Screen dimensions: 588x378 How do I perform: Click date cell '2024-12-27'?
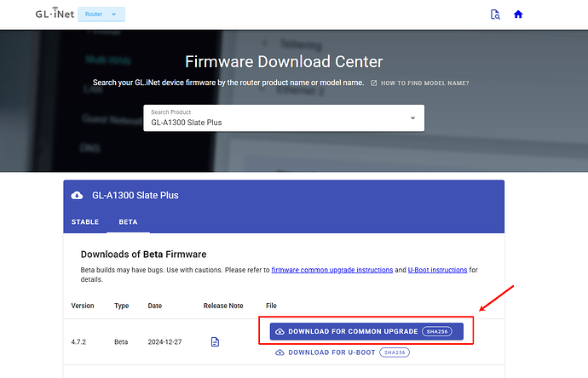coord(164,341)
